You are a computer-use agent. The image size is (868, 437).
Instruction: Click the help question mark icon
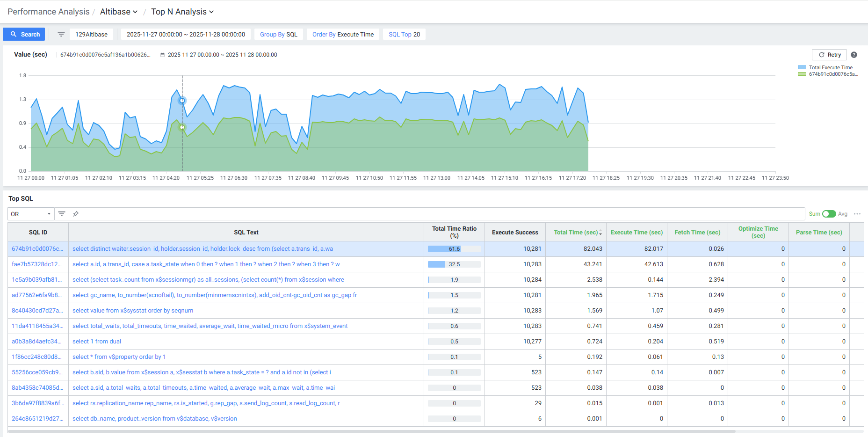(854, 55)
